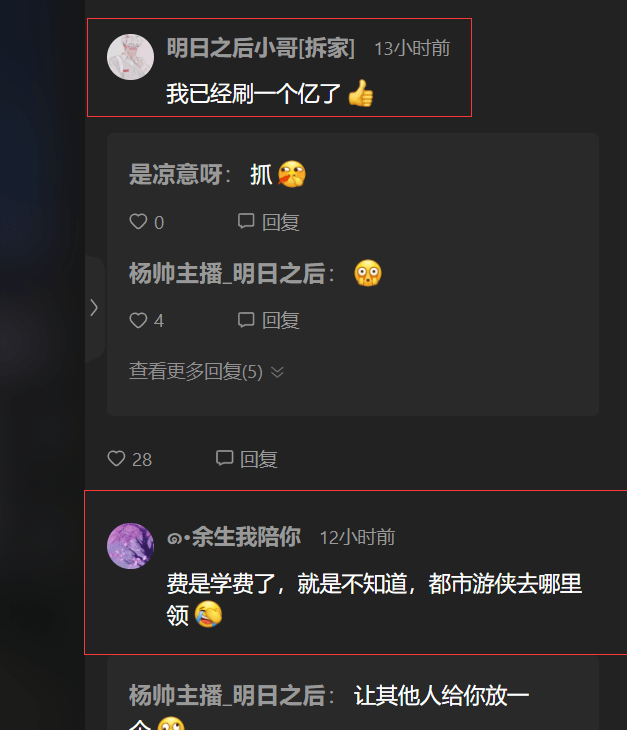Click the double-chevron arrow beside 查看更多回复
This screenshot has height=730, width=627.
(x=277, y=372)
